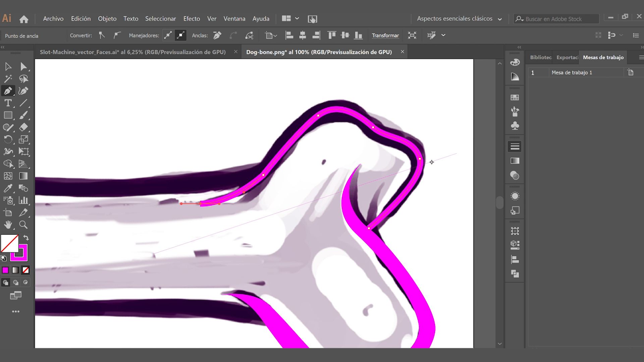Choose the Shaper tool
Image resolution: width=644 pixels, height=362 pixels.
pyautogui.click(x=8, y=127)
